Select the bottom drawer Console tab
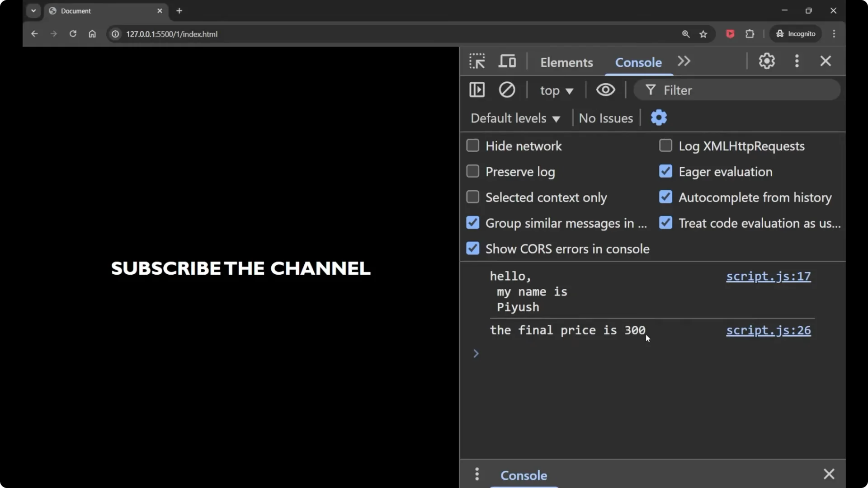The image size is (868, 488). pos(524,475)
